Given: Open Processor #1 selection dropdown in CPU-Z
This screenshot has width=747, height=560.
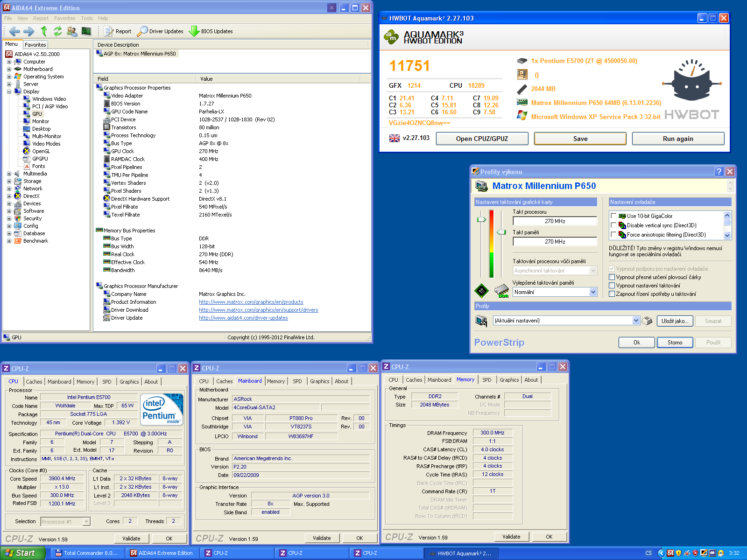Looking at the screenshot, I should click(86, 522).
